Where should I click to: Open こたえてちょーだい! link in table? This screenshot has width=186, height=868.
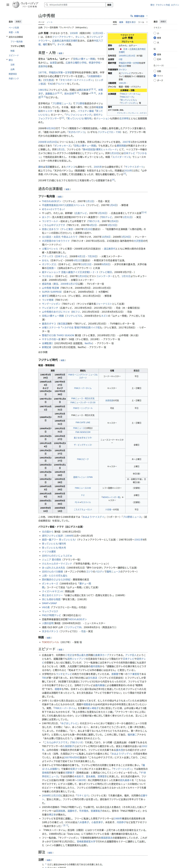point(83,510)
